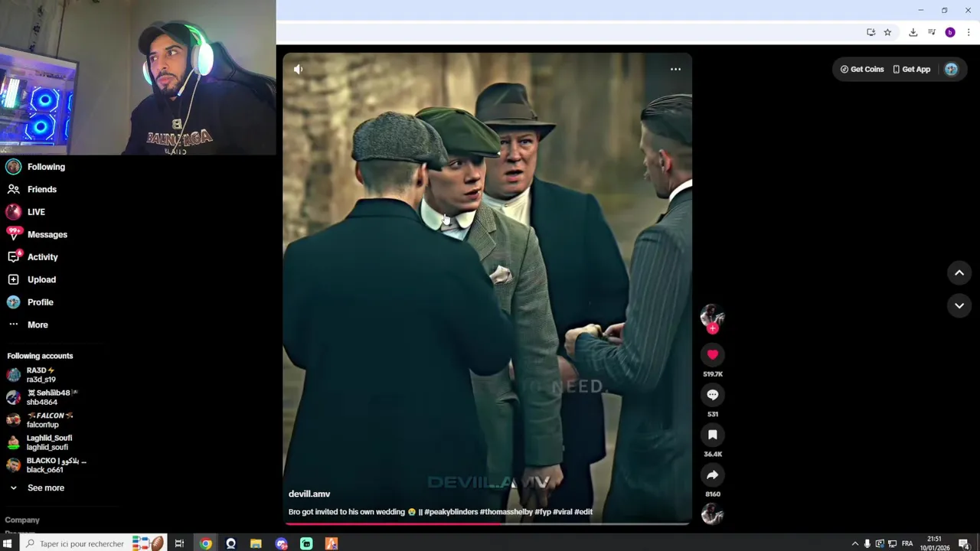Open the FALCON falcon1up account
Screen dimensions: 980x551
tap(40, 419)
